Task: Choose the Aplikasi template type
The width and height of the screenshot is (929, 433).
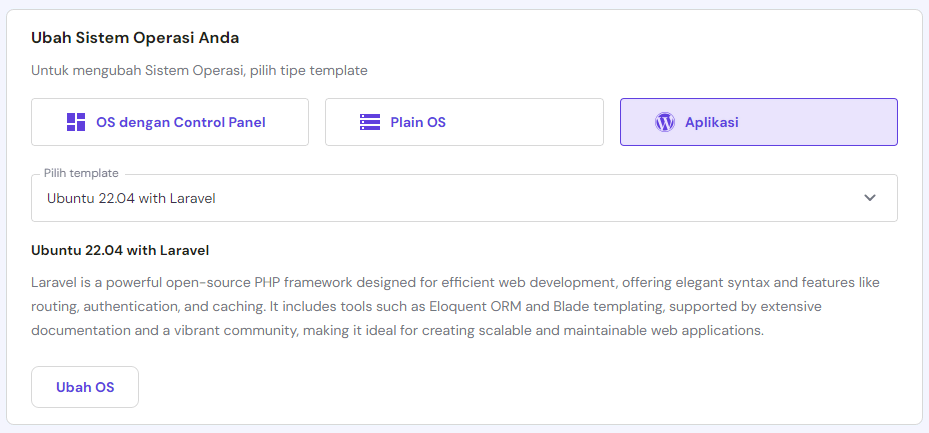Action: pyautogui.click(x=758, y=122)
